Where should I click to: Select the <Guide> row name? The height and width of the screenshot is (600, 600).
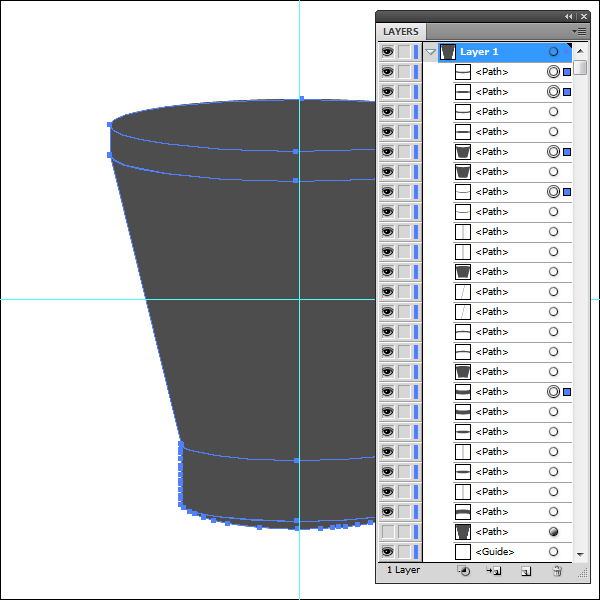(x=494, y=551)
